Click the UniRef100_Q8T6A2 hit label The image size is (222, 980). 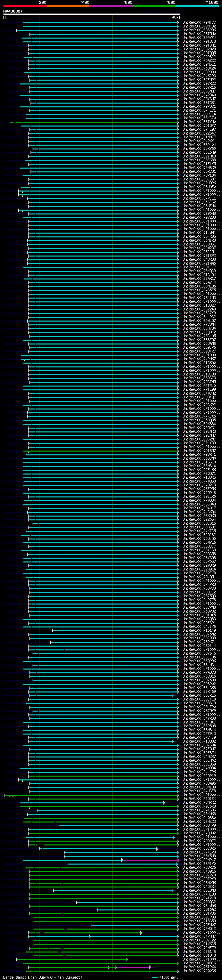(x=199, y=910)
